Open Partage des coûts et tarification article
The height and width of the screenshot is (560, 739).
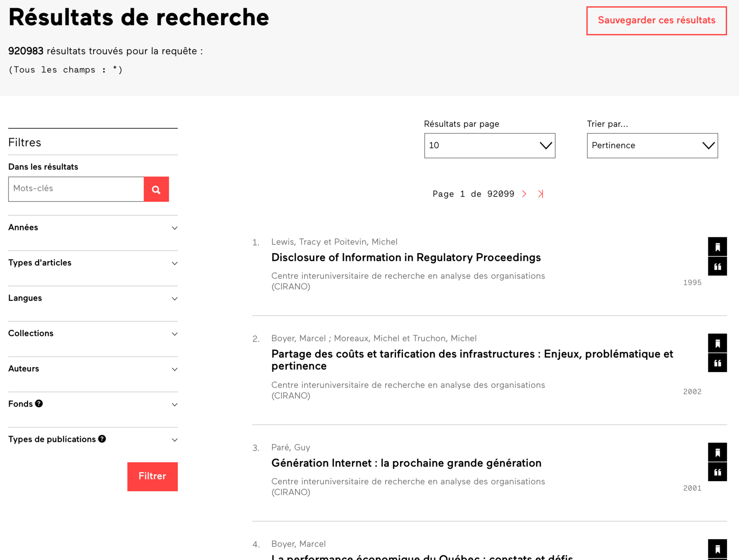click(x=472, y=360)
